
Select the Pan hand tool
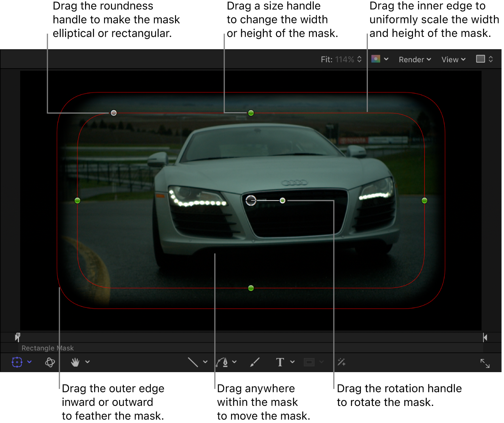click(x=75, y=362)
